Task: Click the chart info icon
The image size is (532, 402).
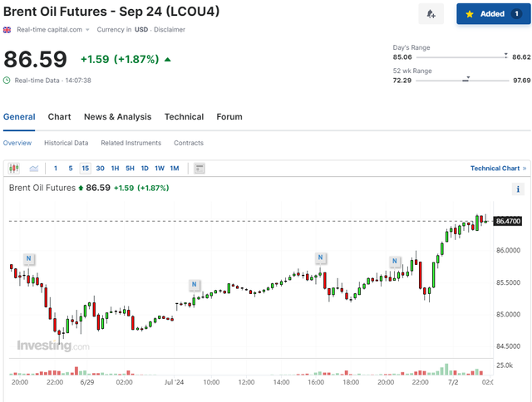Action: coord(518,190)
